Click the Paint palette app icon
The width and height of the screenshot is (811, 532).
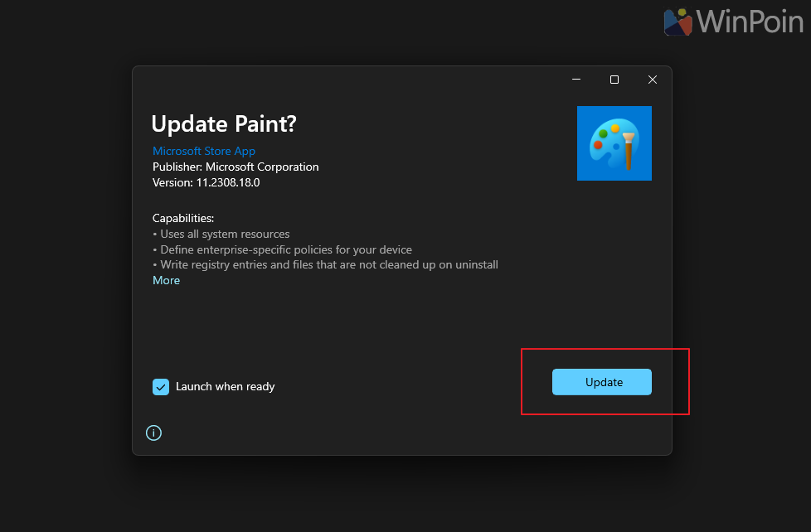click(x=614, y=143)
